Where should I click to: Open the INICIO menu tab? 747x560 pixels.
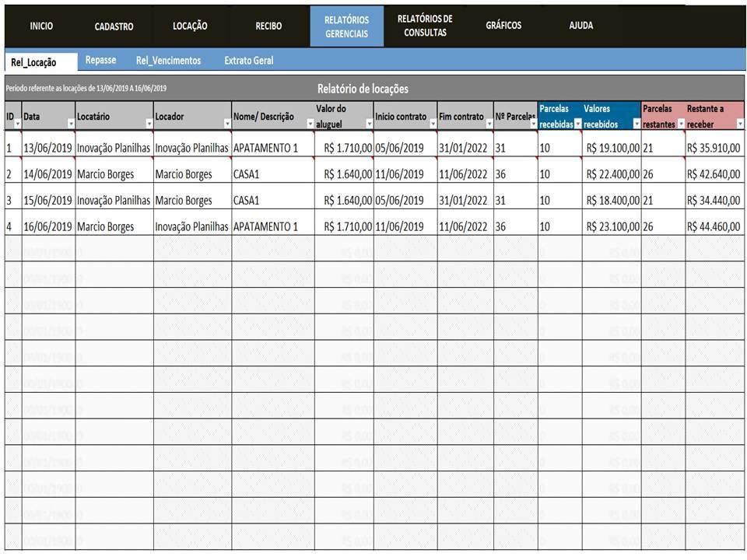tap(41, 26)
